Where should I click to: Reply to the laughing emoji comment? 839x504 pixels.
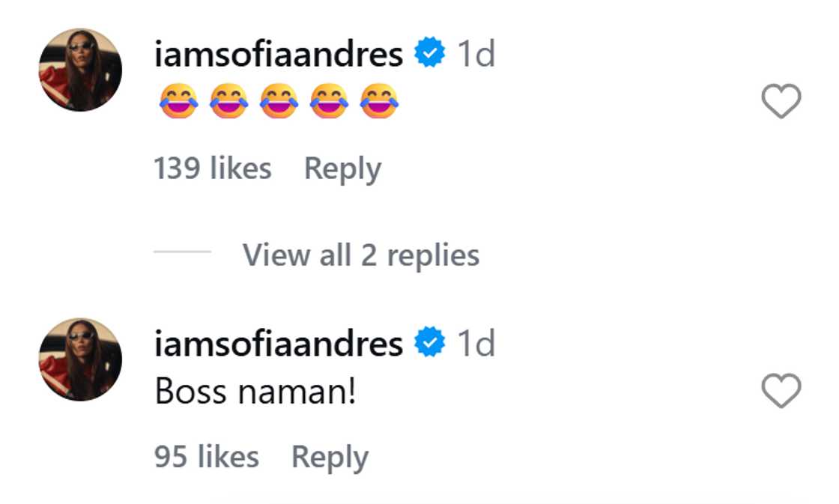pos(344,168)
